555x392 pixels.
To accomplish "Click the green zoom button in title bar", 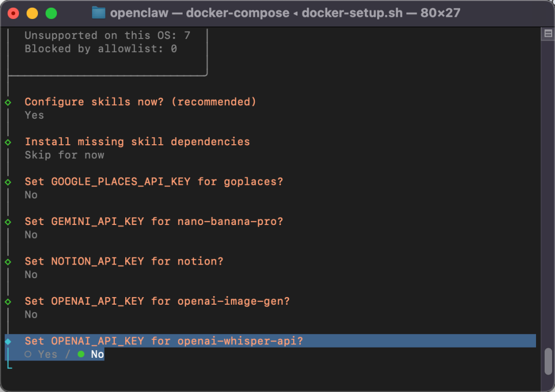I will [50, 12].
